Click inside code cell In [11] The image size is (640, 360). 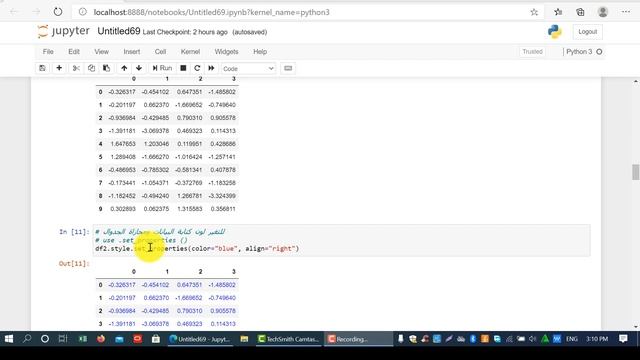pyautogui.click(x=341, y=240)
